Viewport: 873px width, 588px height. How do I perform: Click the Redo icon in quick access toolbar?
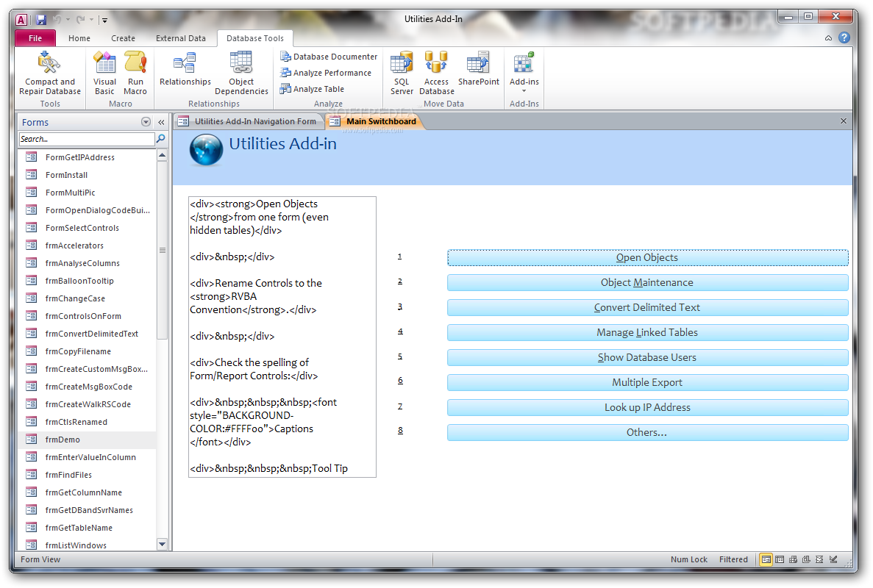(x=81, y=19)
